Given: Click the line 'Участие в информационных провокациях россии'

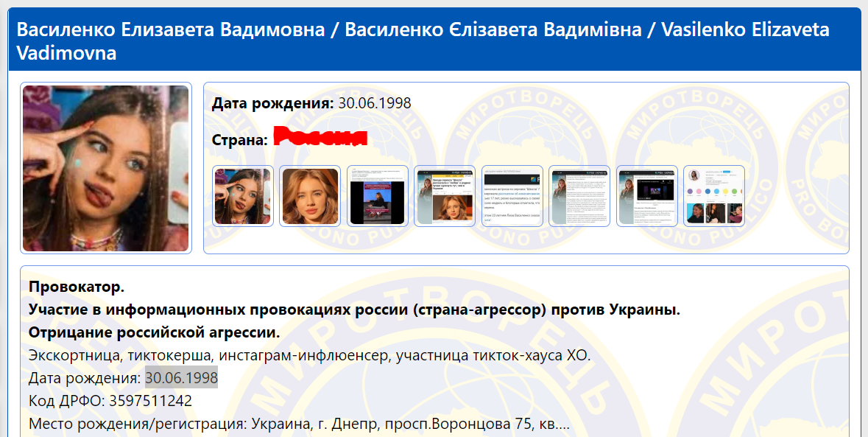Looking at the screenshot, I should click(x=354, y=310).
